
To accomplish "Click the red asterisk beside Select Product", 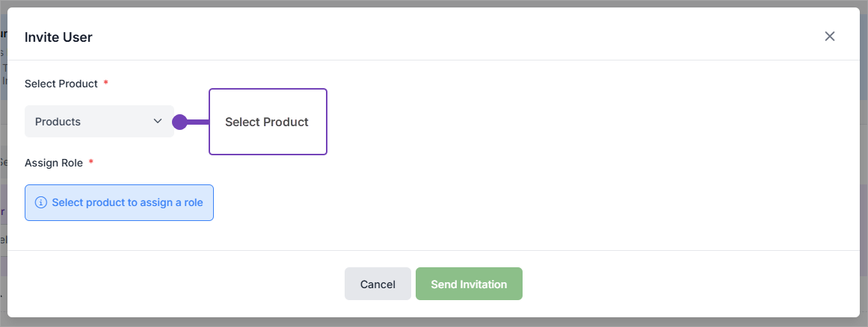I will [x=106, y=84].
